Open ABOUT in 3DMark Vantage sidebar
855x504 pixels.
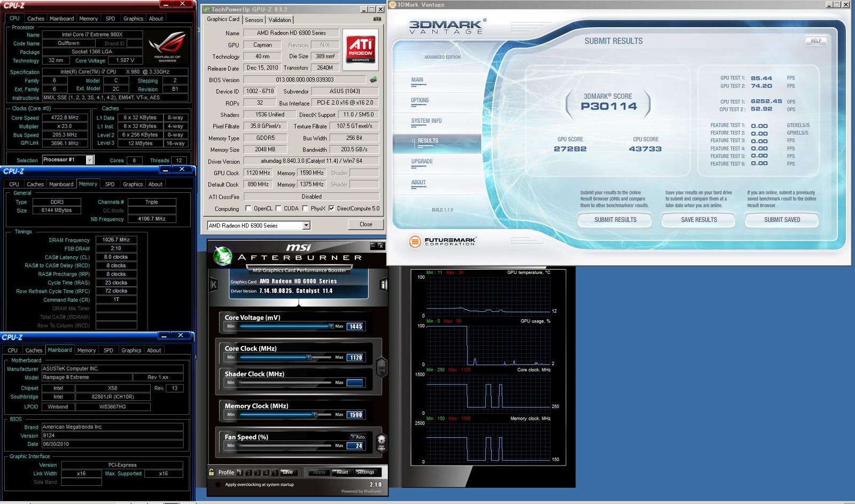click(418, 182)
